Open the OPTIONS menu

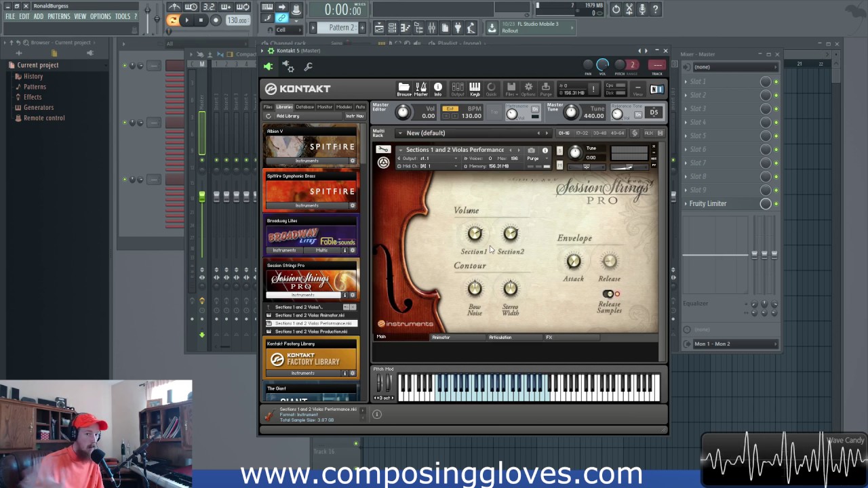tap(100, 16)
